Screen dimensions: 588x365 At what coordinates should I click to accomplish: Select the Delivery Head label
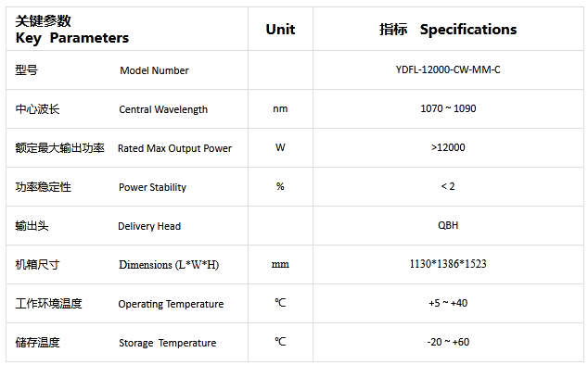pyautogui.click(x=149, y=226)
